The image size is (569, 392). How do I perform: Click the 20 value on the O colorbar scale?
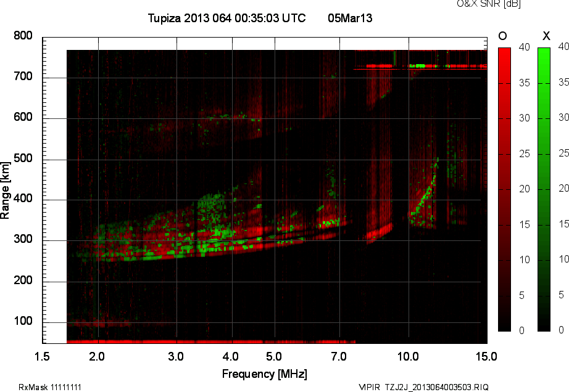(525, 189)
